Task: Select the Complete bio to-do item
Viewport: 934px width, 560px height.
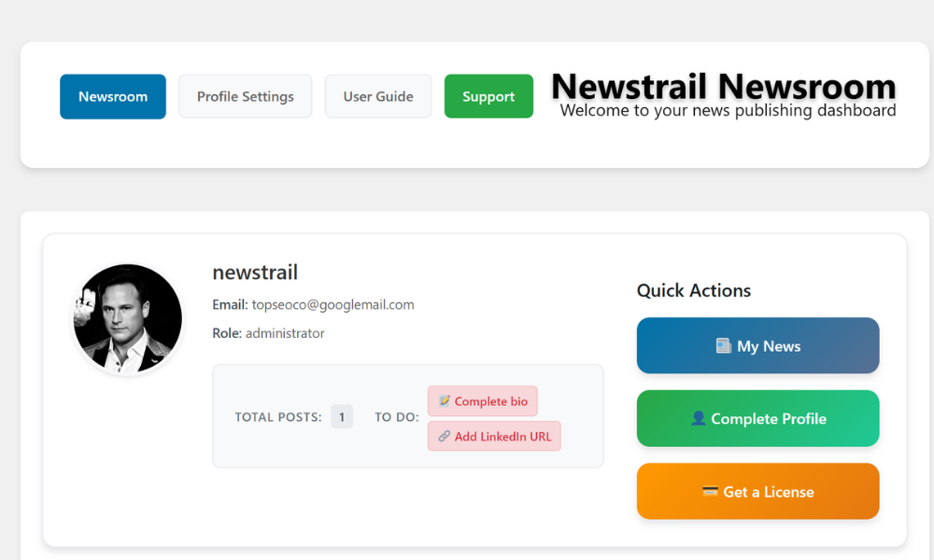Action: (483, 401)
